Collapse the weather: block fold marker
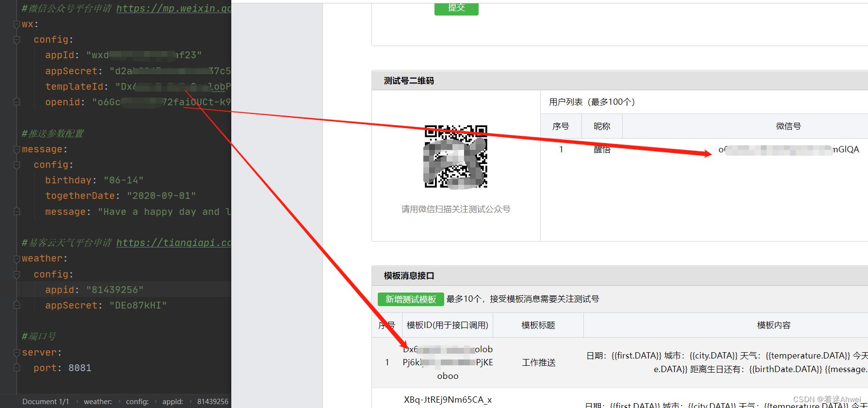The height and width of the screenshot is (408, 868). (x=16, y=259)
